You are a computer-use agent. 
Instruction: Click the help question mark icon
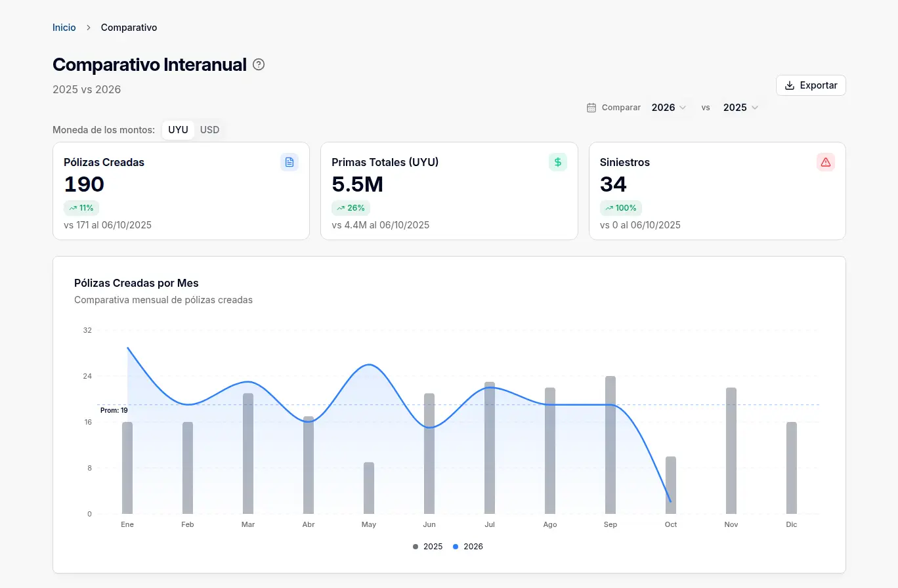coord(259,64)
